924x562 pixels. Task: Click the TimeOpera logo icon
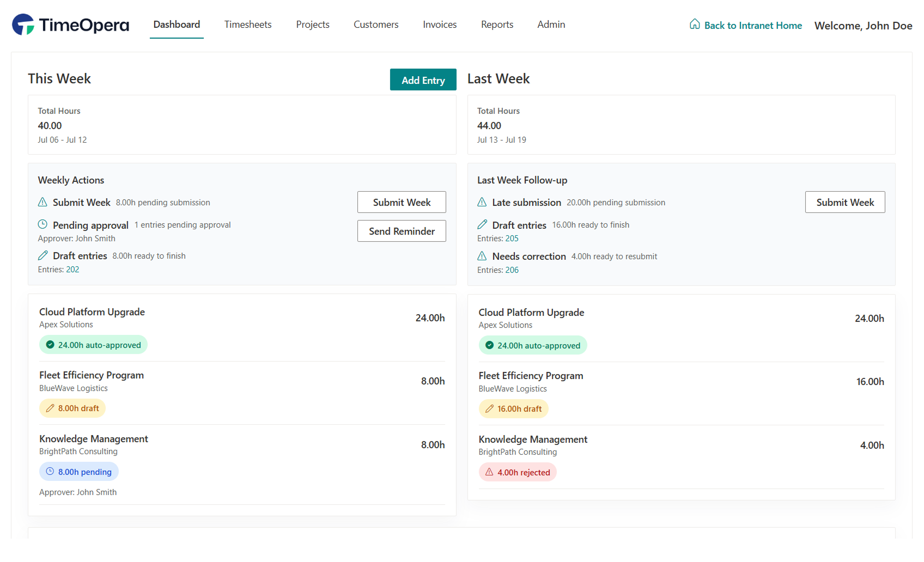coord(23,25)
